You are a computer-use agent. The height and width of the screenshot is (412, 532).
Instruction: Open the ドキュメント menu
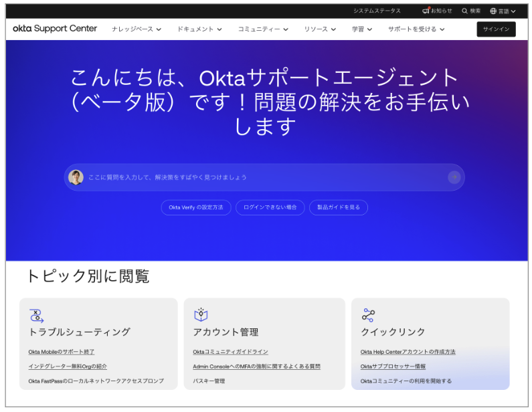click(199, 29)
